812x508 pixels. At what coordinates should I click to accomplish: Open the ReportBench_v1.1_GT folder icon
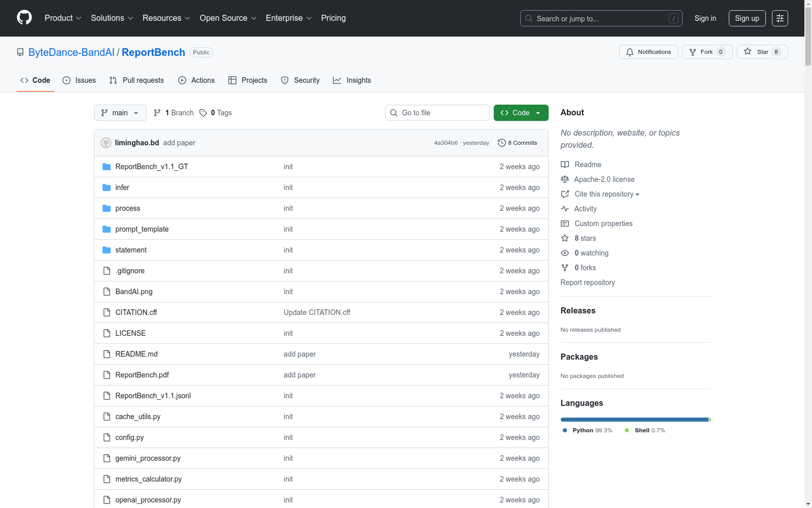click(x=107, y=167)
